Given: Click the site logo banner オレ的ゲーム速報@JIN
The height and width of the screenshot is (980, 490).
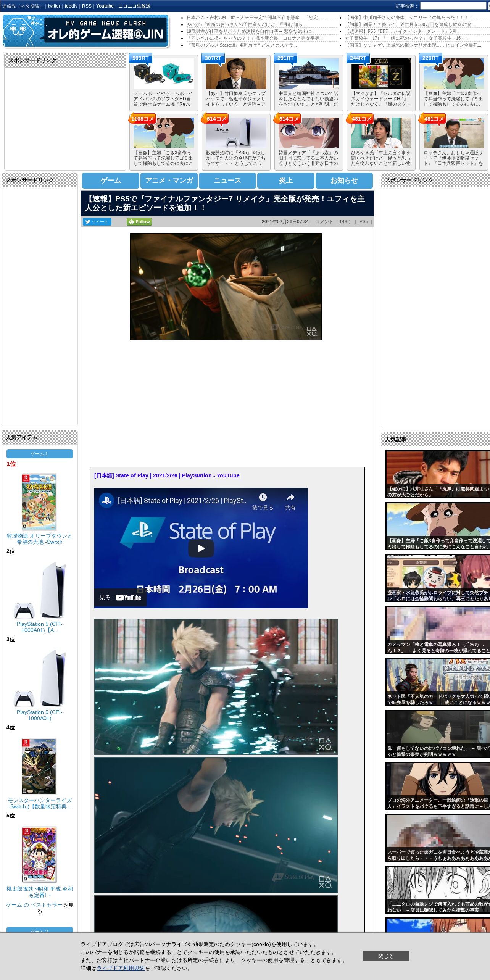Looking at the screenshot, I should point(86,31).
